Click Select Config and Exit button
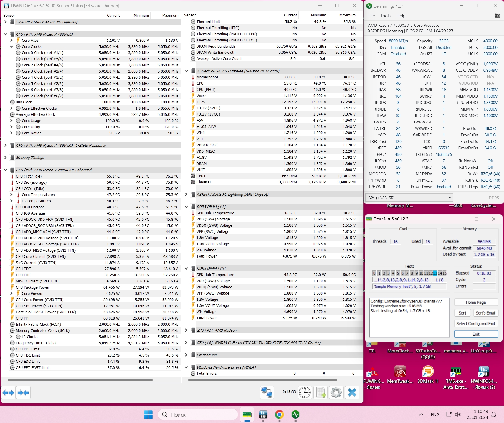This screenshot has width=504, height=423. pos(476,323)
